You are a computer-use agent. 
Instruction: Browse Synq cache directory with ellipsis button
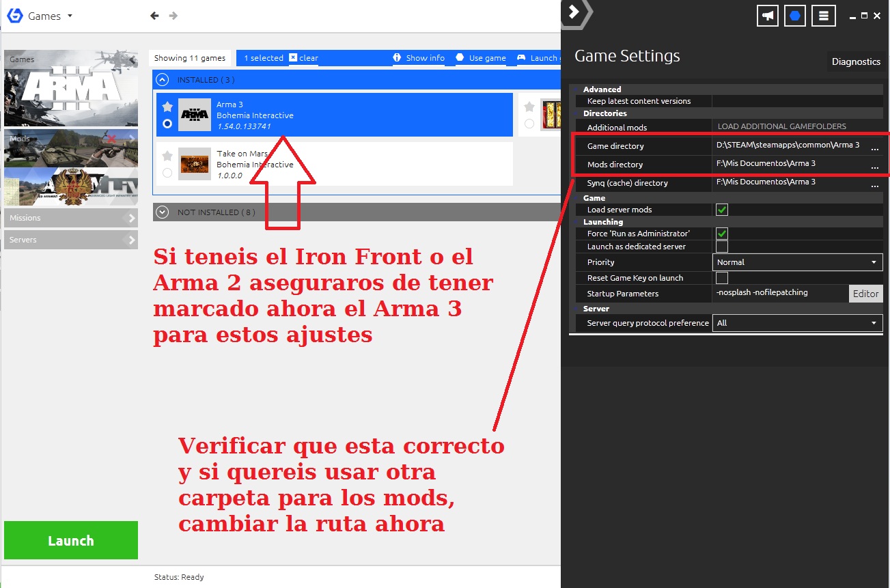click(x=875, y=185)
